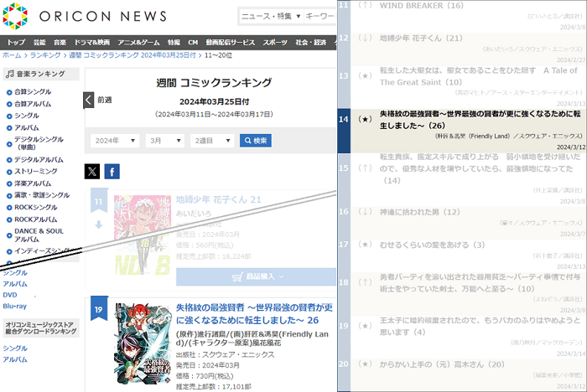The height and width of the screenshot is (392, 587).
Task: Click the オリコンミュージックストア 総合ダウンロードランキング heading
Action: (x=41, y=328)
